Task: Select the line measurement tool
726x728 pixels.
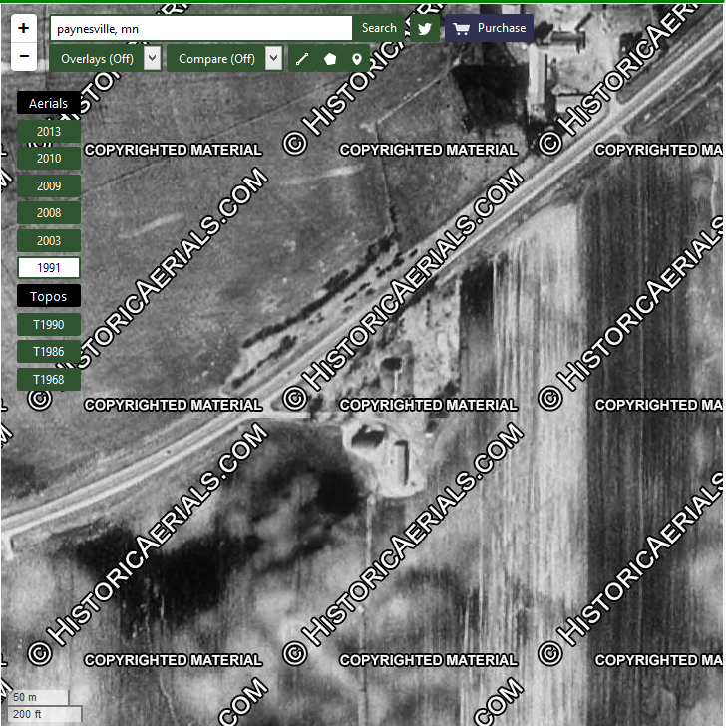Action: (302, 59)
